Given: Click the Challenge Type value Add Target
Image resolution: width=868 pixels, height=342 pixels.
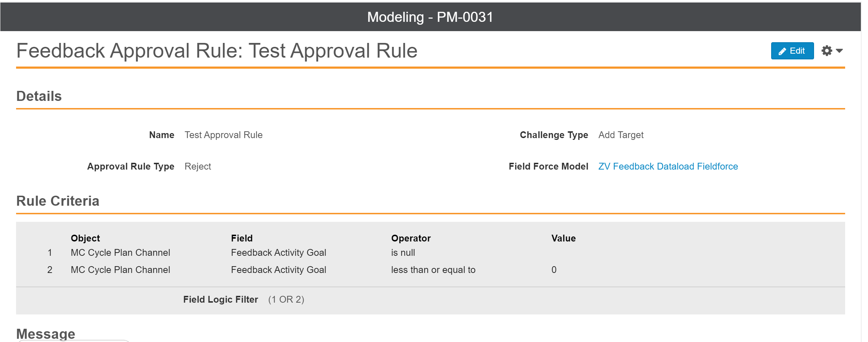Looking at the screenshot, I should click(x=621, y=135).
